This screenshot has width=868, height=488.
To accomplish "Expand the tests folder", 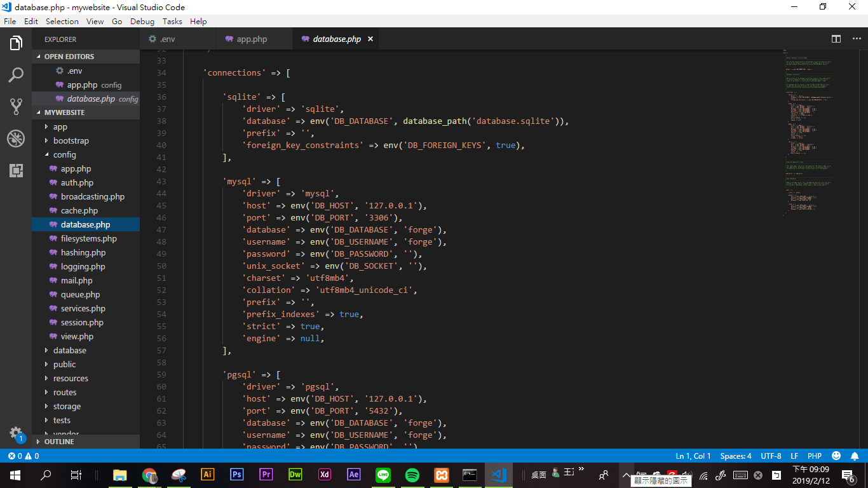I will tap(86, 420).
